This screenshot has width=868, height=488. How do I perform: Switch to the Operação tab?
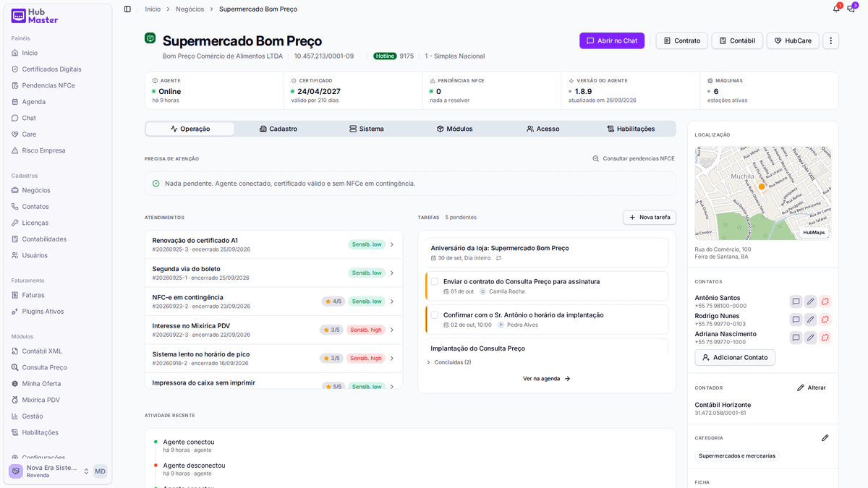[x=190, y=129]
